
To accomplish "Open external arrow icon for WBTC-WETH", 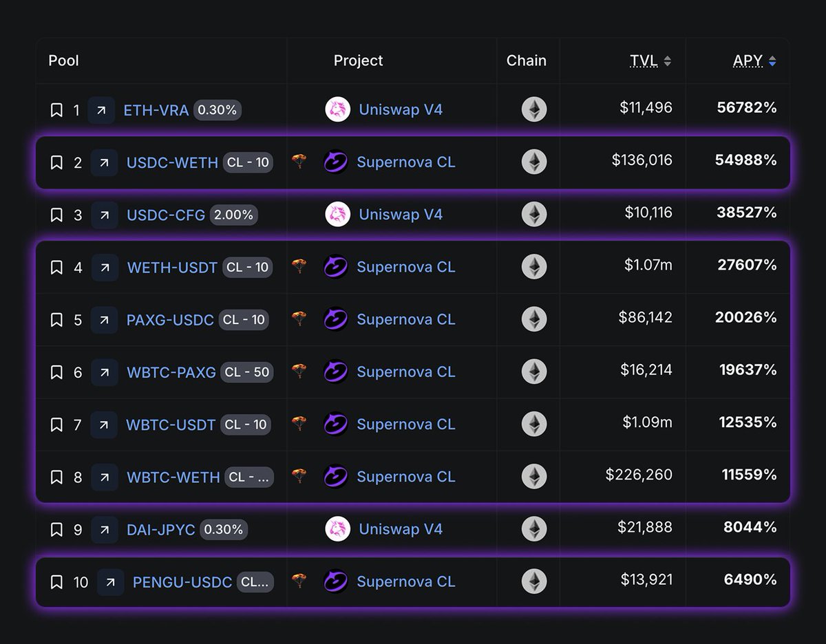I will pos(105,477).
